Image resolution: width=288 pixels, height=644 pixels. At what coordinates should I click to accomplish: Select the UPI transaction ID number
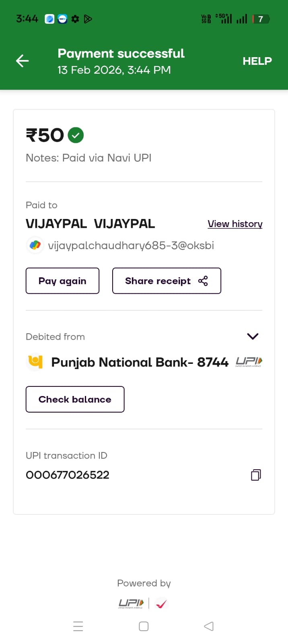pyautogui.click(x=68, y=475)
